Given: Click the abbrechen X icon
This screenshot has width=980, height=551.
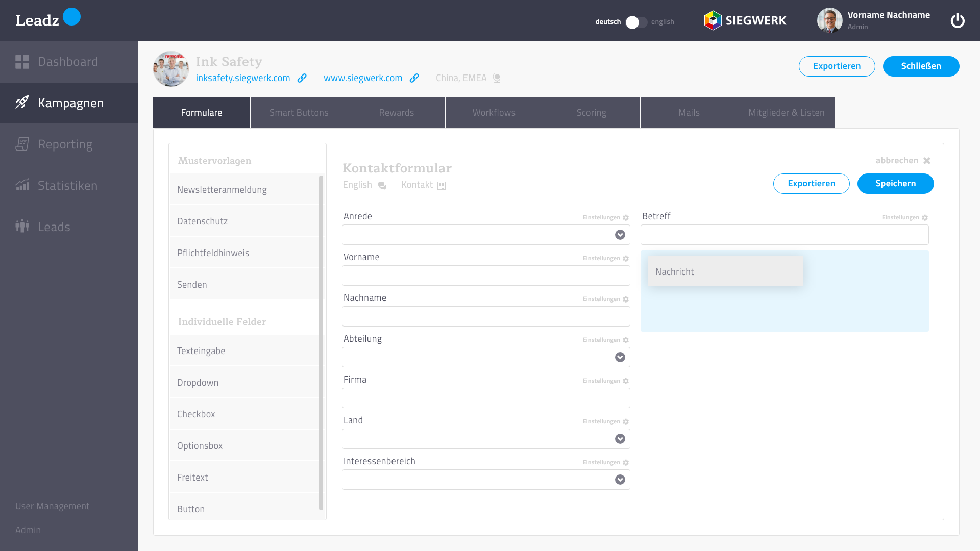Looking at the screenshot, I should [927, 161].
